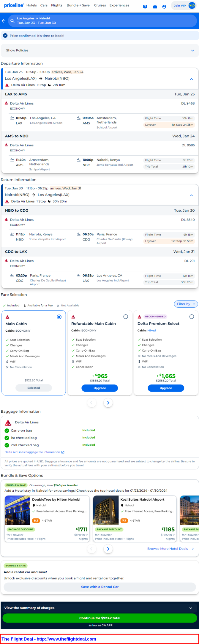Go to next fare options with right arrow
Viewport: 199px width, 644px height.
pos(108,403)
